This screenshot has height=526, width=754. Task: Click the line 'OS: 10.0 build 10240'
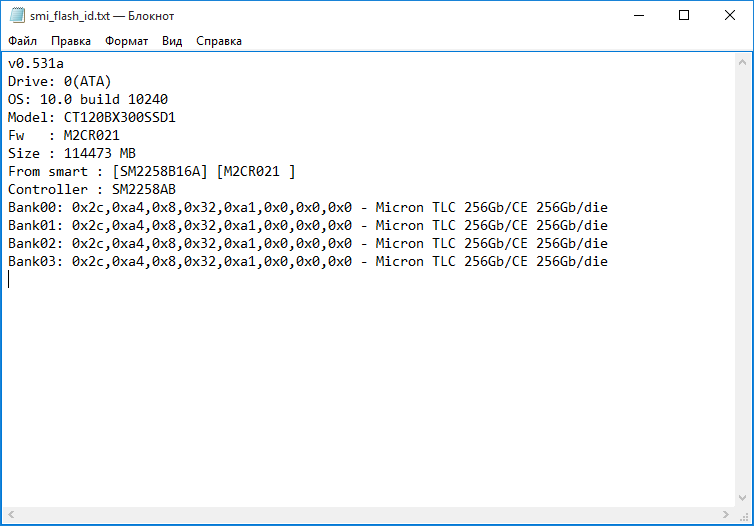(x=88, y=100)
